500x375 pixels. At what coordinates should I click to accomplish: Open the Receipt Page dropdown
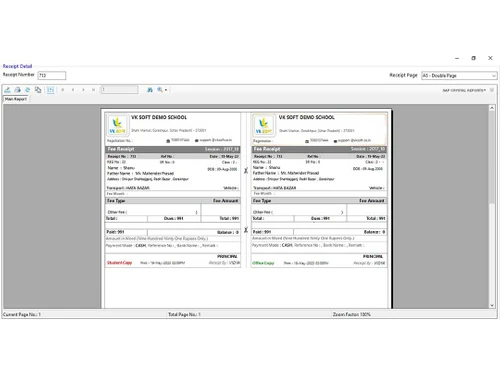(459, 76)
